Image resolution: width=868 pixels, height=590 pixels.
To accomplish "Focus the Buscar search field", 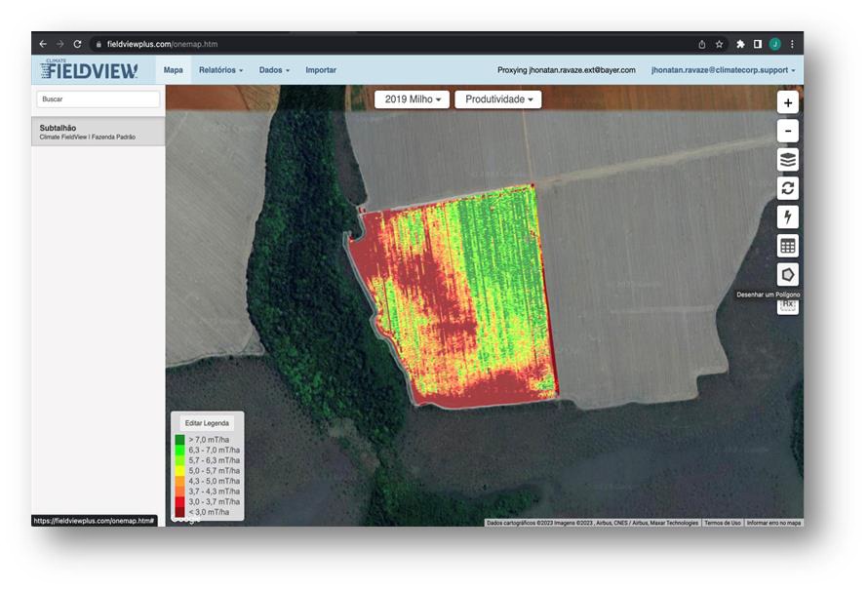I will 98,99.
